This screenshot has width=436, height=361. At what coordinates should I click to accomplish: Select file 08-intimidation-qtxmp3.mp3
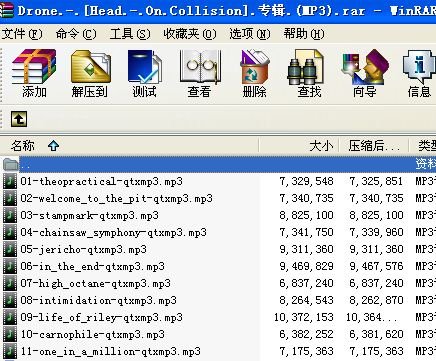click(99, 300)
